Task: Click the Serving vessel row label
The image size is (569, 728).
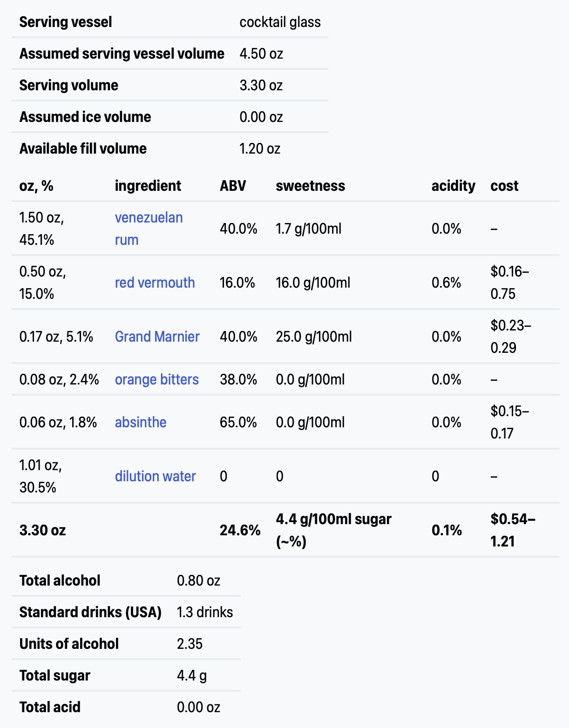Action: tap(66, 22)
